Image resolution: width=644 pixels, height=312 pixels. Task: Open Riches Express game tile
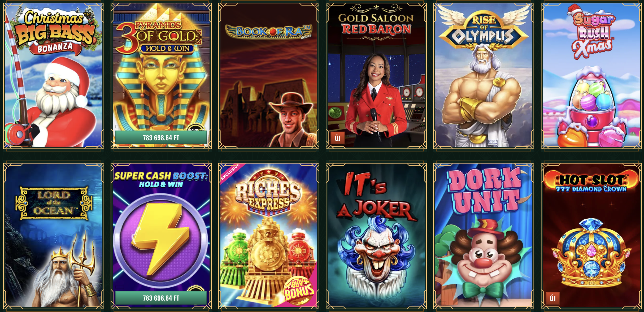click(x=269, y=236)
